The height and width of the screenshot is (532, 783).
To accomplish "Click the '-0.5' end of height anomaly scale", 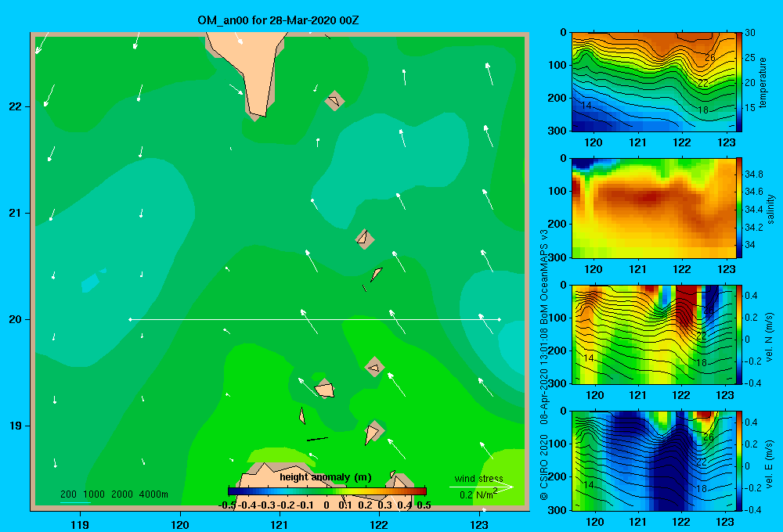I will point(228,505).
